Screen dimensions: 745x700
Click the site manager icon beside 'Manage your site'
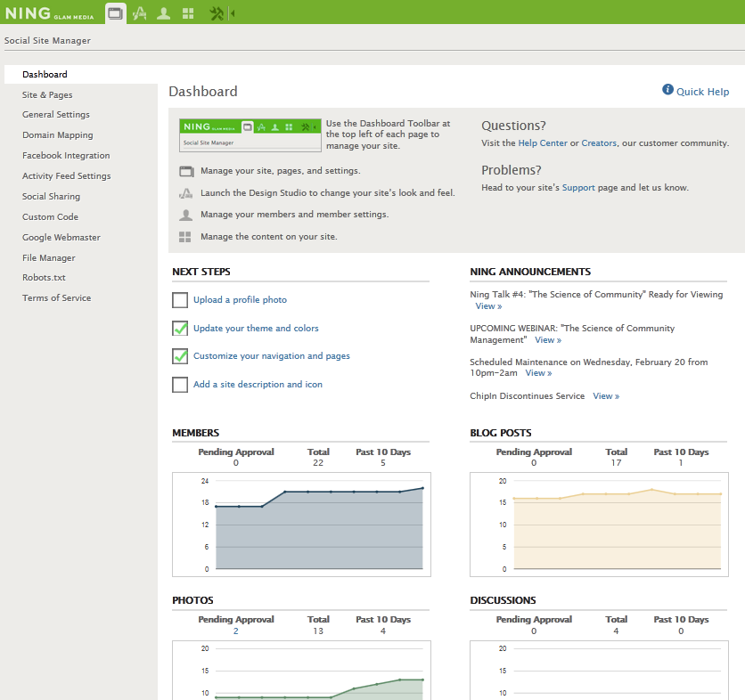pos(186,171)
